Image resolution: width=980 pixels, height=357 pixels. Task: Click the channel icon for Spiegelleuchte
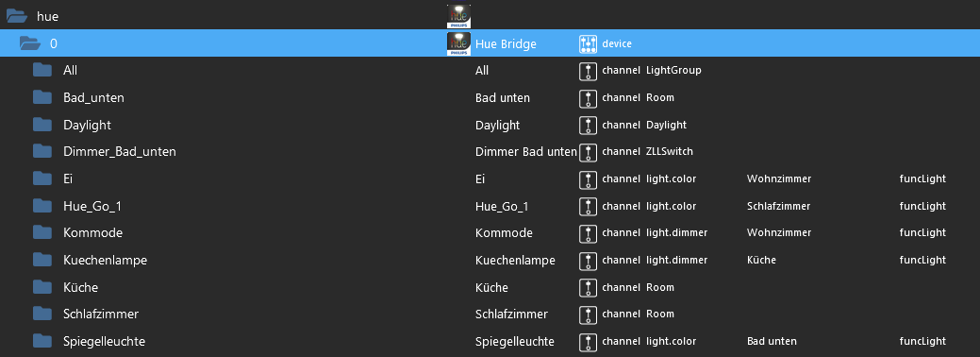[589, 341]
